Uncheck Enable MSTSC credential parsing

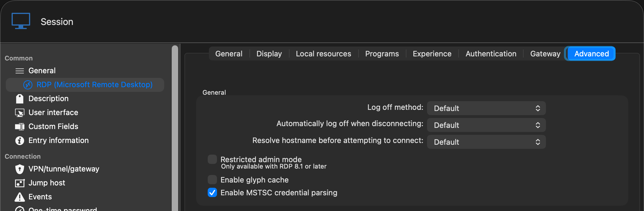coord(212,192)
